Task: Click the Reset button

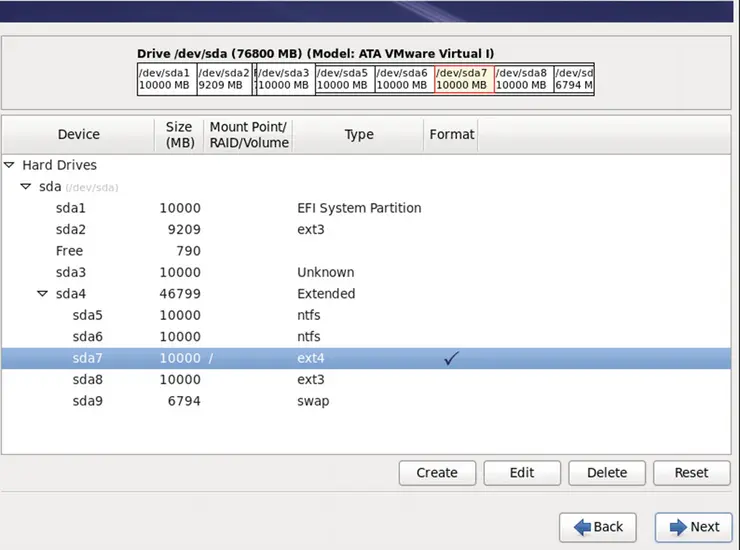Action: click(x=691, y=473)
